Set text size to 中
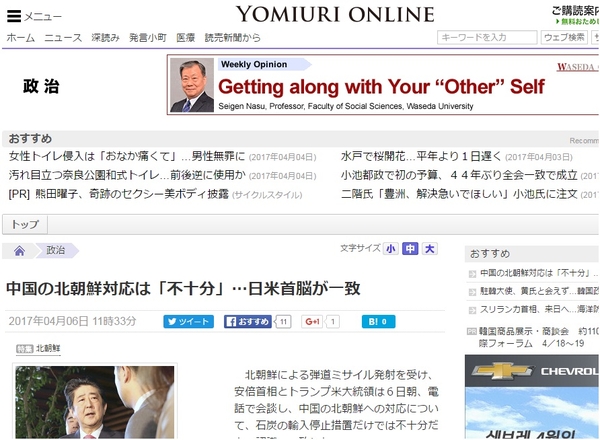The width and height of the screenshot is (600, 440). [x=410, y=249]
